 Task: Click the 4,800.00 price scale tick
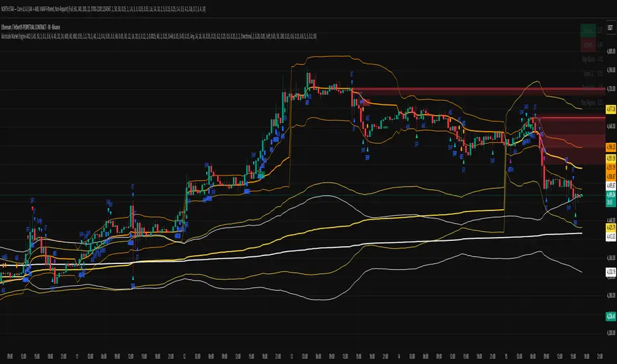click(611, 51)
